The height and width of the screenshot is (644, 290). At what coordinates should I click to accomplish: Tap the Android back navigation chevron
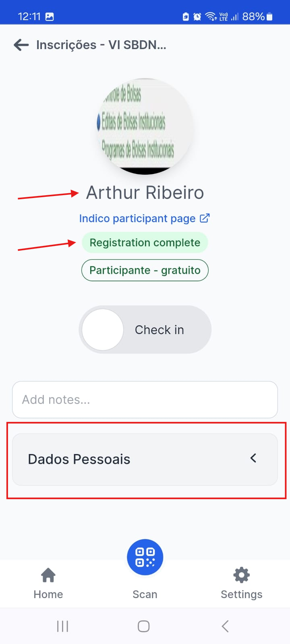click(225, 626)
